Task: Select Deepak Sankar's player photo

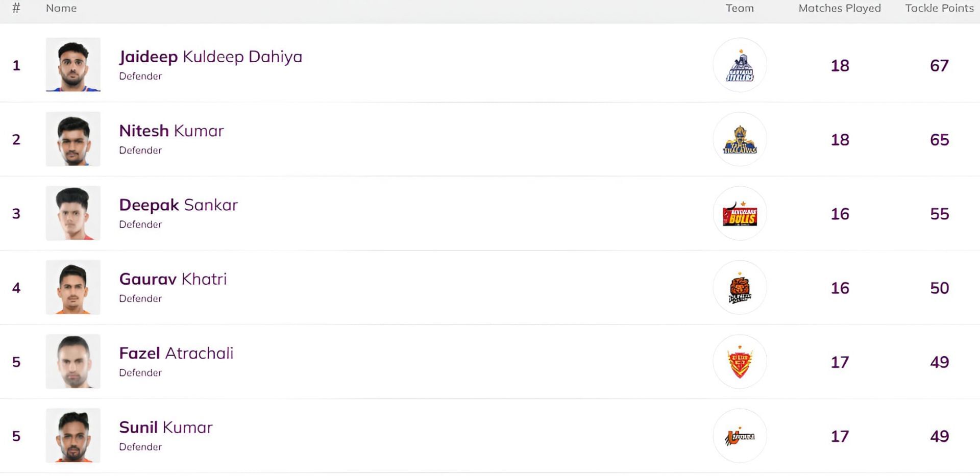Action: pos(73,213)
